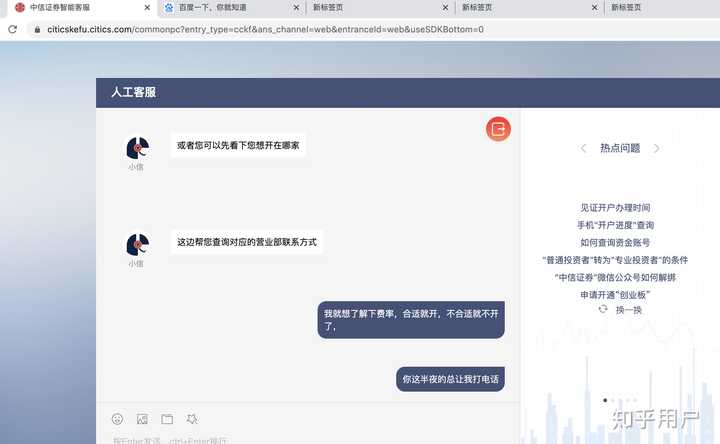Show previous 热点问题 panel with left chevron
Image resolution: width=720 pixels, height=444 pixels.
coord(583,148)
